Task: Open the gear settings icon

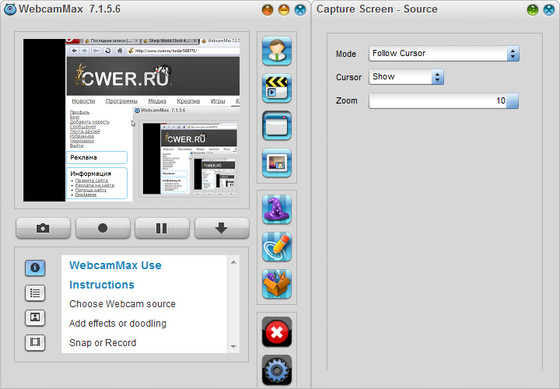Action: click(x=277, y=370)
